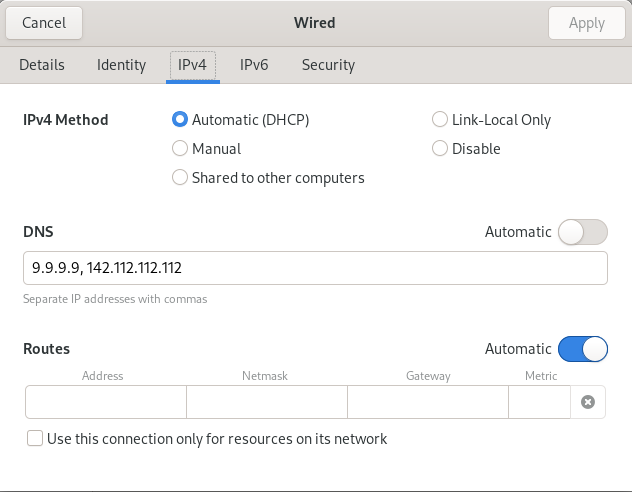Delete the route row with the X icon
This screenshot has width=632, height=492.
pos(588,402)
